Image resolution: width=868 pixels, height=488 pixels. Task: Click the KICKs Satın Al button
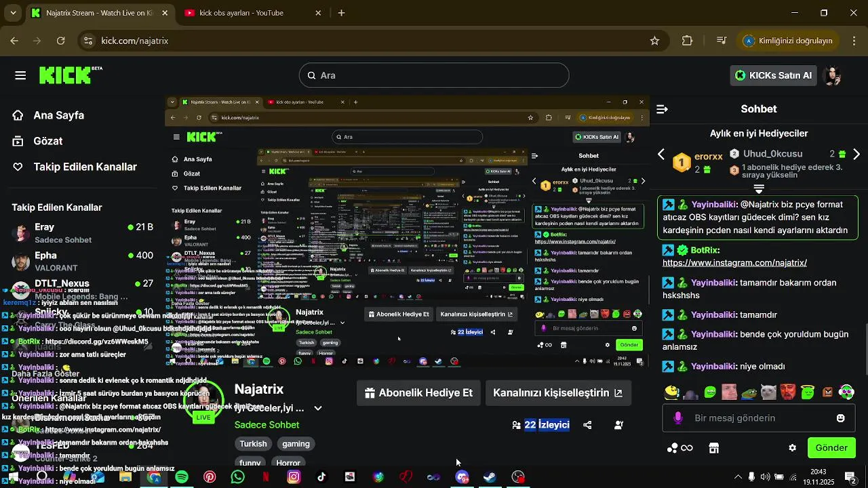(x=773, y=75)
